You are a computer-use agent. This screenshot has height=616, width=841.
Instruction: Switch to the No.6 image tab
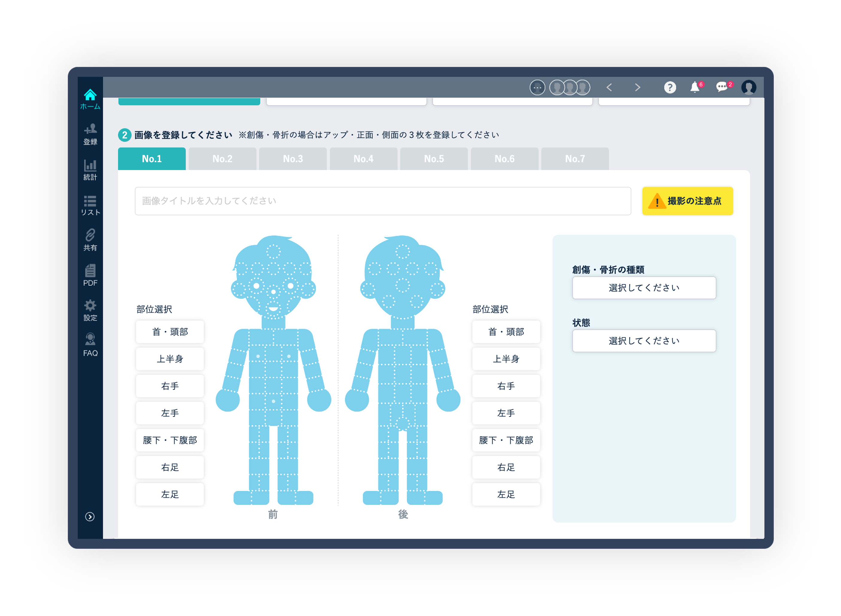point(504,159)
